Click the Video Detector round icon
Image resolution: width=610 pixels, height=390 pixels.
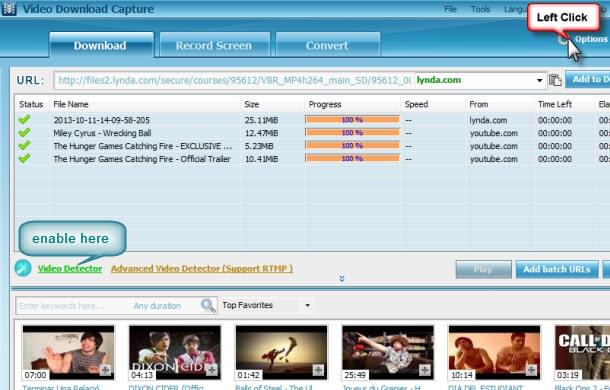[23, 268]
